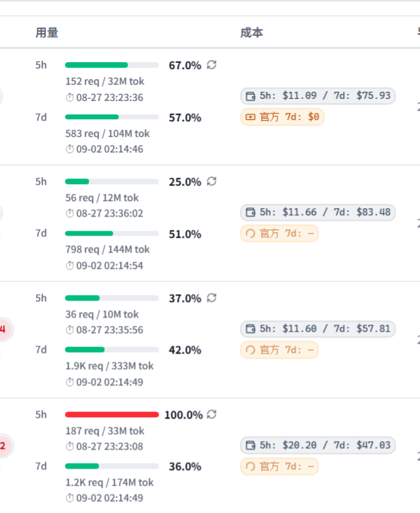The image size is (420, 513).
Task: Click banknote icon in 官方 7d: $0 badge
Action: tap(251, 117)
